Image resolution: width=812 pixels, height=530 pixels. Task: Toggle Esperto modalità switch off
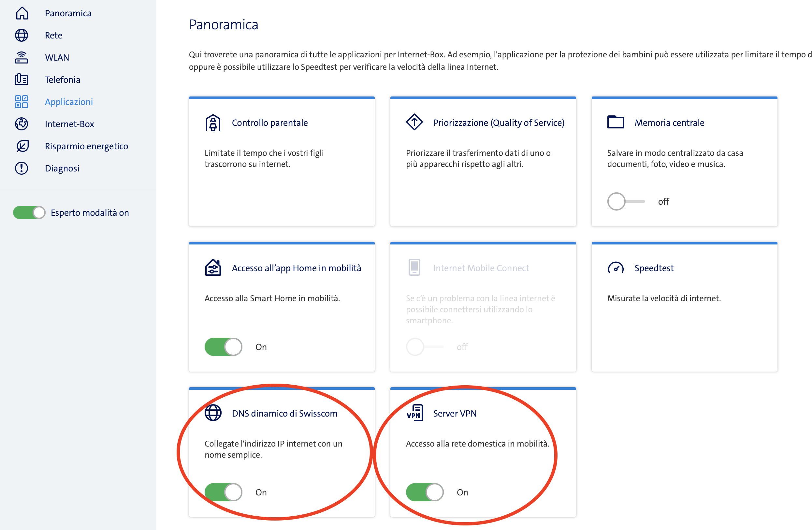click(x=29, y=213)
